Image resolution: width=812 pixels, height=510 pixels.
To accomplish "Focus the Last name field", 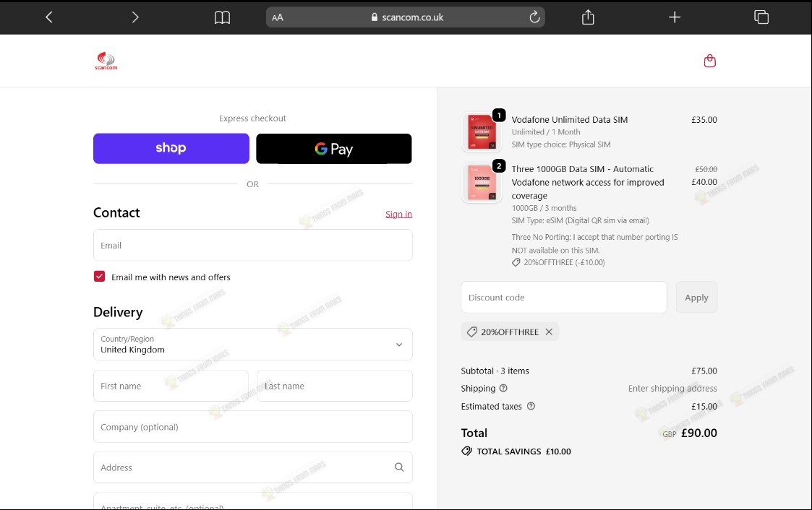I will [x=335, y=385].
